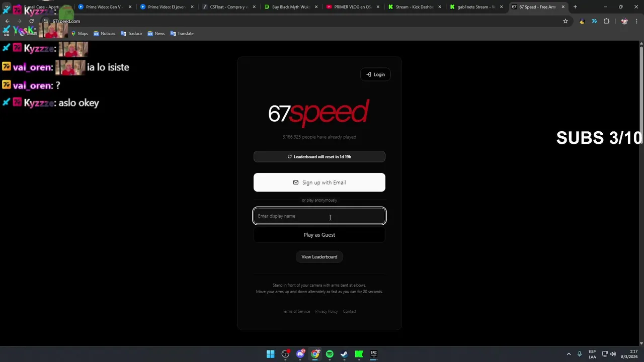Open the Maps bookmark
The image size is (644, 362).
click(x=79, y=33)
